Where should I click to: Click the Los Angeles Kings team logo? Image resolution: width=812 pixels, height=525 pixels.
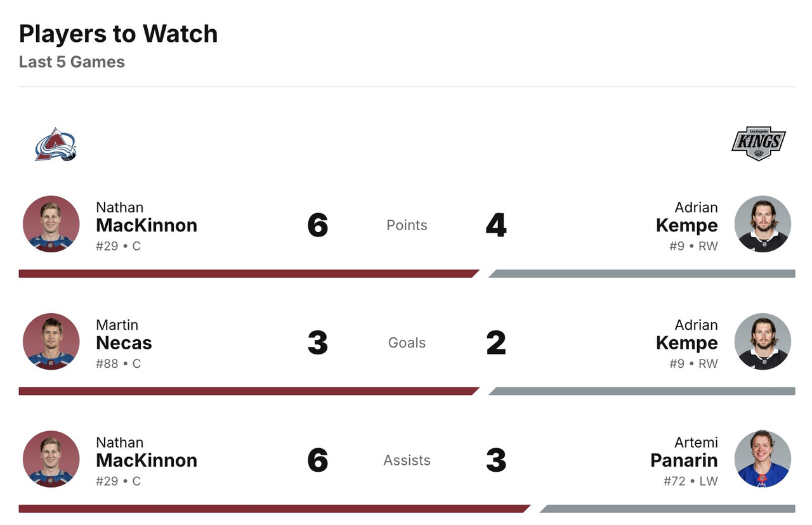(x=758, y=143)
